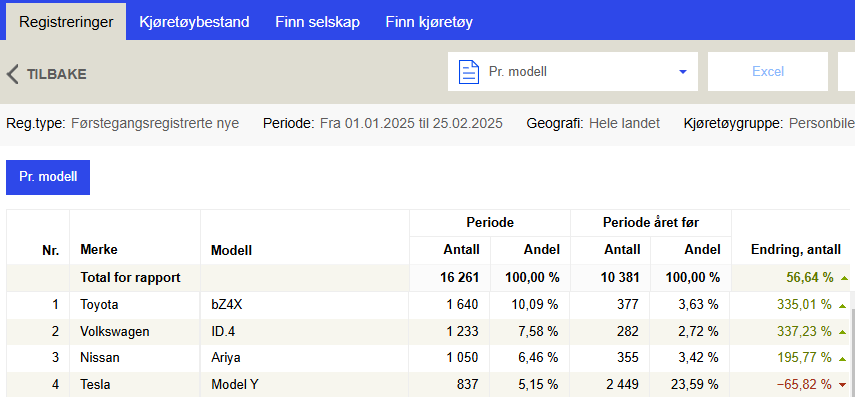The width and height of the screenshot is (855, 397).
Task: Click the Modell column header
Action: coord(231,250)
